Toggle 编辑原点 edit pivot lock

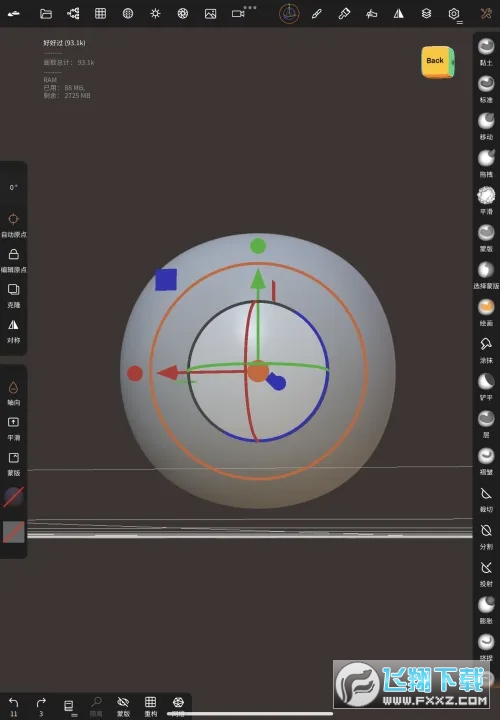click(x=13, y=260)
